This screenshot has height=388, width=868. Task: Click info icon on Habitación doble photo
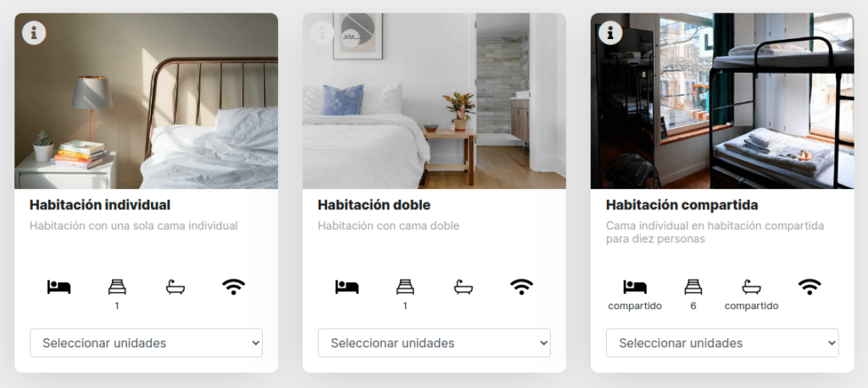tap(322, 33)
